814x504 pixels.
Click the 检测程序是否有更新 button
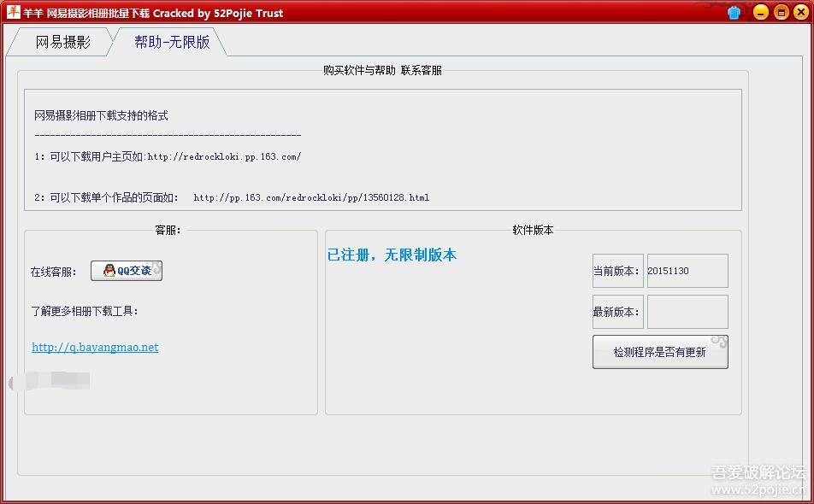pyautogui.click(x=660, y=352)
